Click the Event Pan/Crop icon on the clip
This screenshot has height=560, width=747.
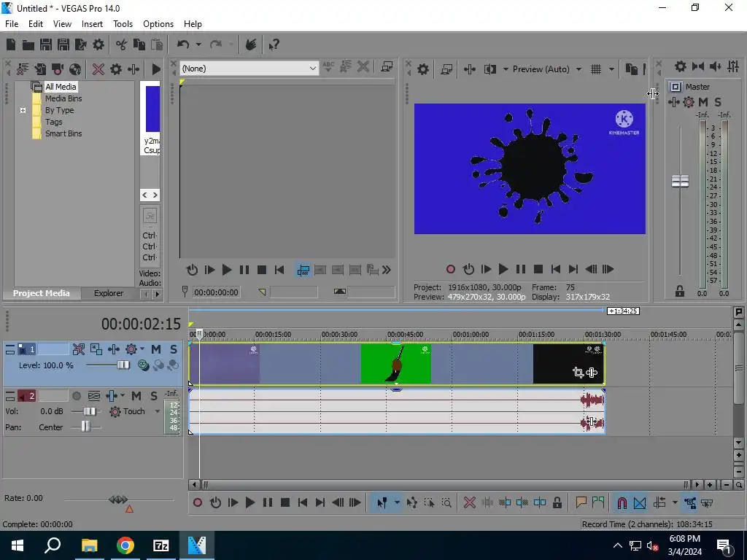pos(578,373)
